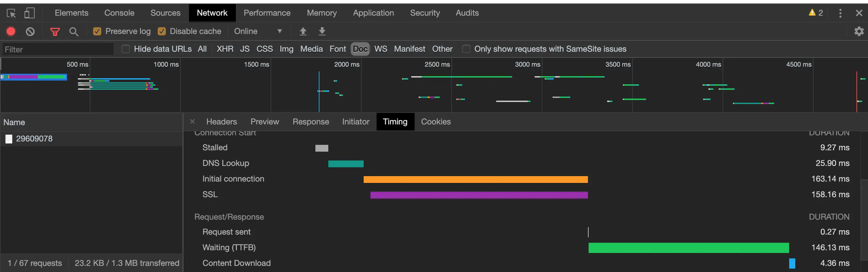Export HAR file with download arrow
The image size is (868, 272).
[322, 31]
